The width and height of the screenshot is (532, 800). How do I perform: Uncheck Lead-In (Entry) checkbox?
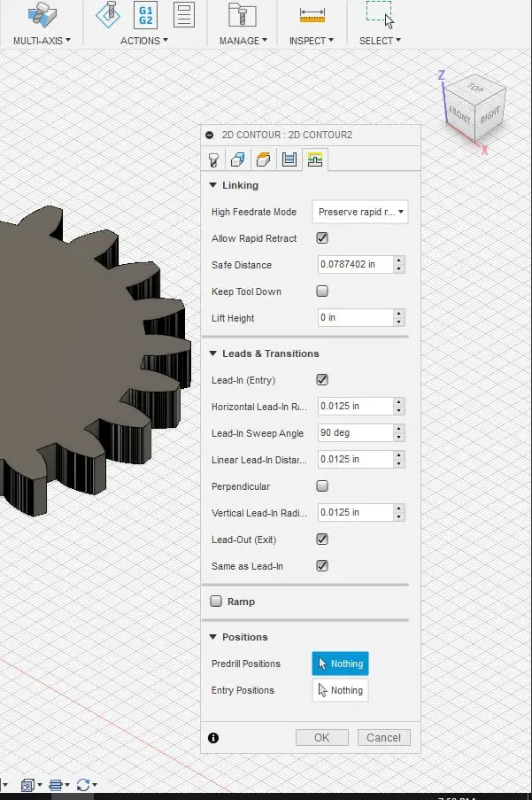[322, 380]
